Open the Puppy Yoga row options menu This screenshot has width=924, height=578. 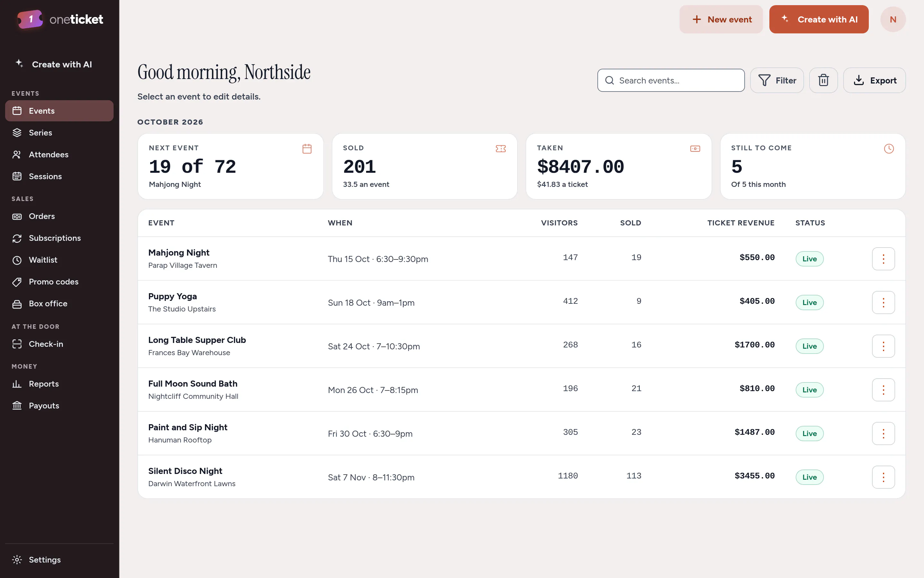(x=883, y=302)
